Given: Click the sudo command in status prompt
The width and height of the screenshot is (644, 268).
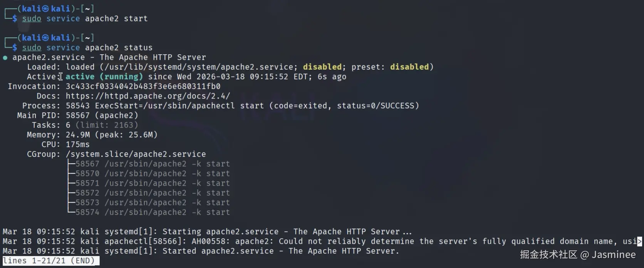Looking at the screenshot, I should [32, 48].
